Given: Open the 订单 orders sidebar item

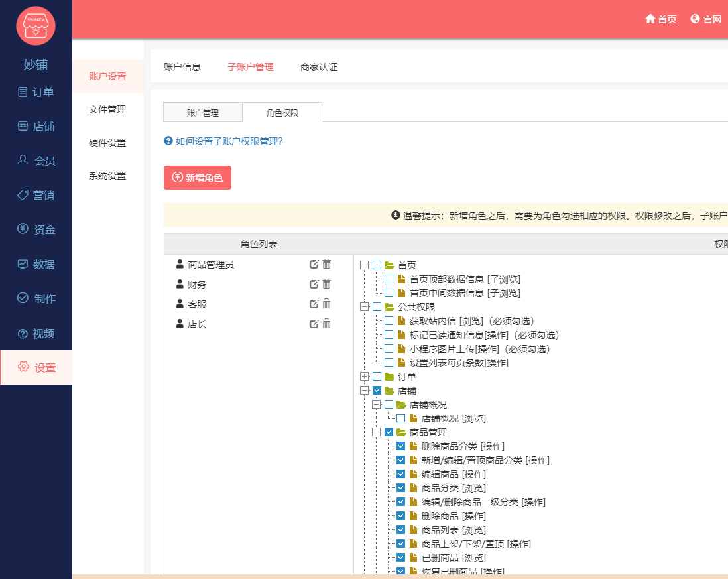Looking at the screenshot, I should coord(36,92).
